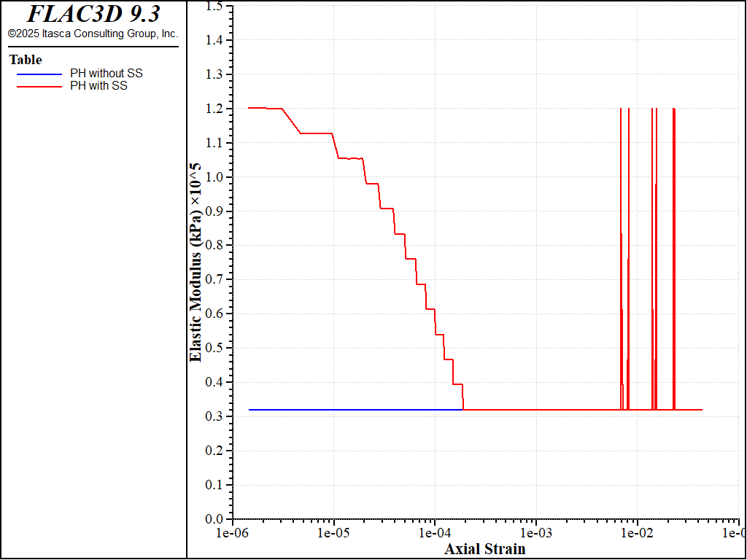Click the Table legend heading
This screenshot has height=560, width=747.
tap(26, 60)
